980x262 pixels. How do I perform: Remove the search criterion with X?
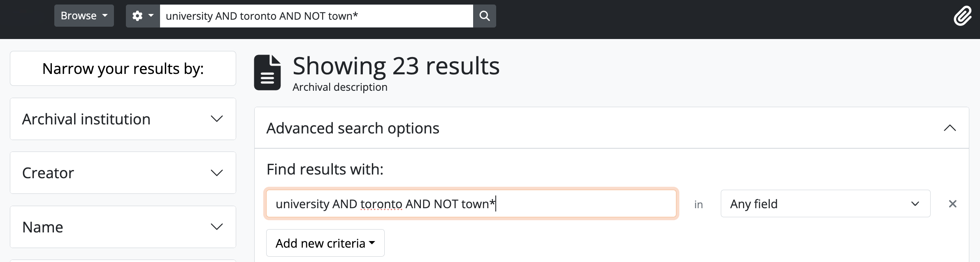(x=952, y=204)
